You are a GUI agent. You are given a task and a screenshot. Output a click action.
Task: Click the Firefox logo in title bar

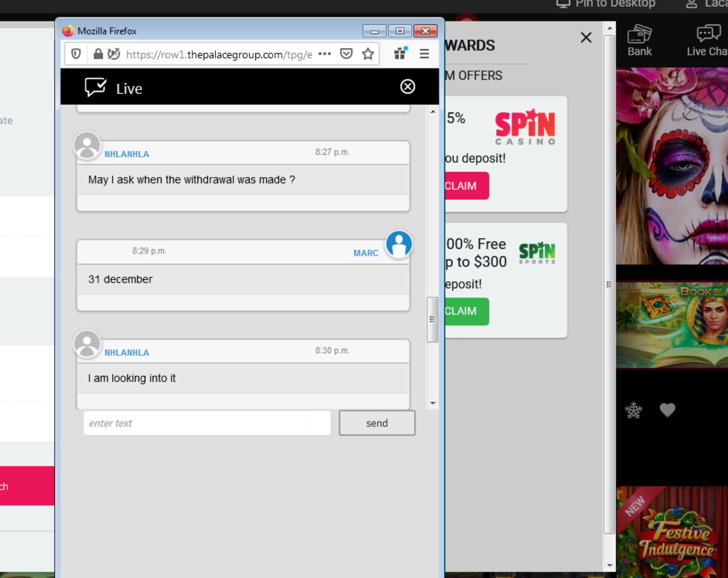68,31
